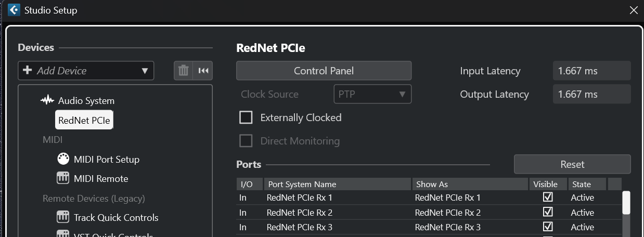Open the RedNet Control Panel
The image size is (644, 237).
[x=324, y=71]
